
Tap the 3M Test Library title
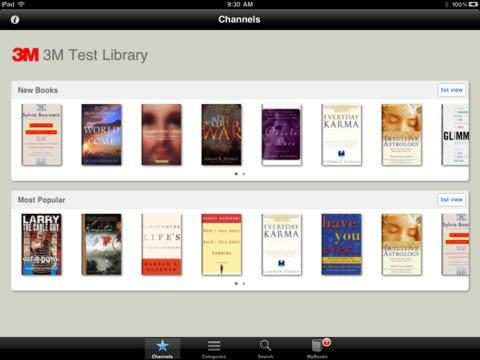pyautogui.click(x=95, y=55)
